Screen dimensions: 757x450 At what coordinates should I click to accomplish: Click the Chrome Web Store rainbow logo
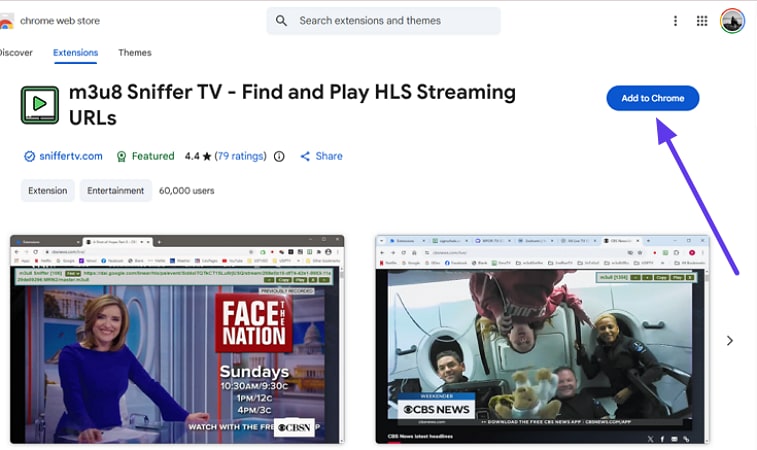click(x=6, y=22)
